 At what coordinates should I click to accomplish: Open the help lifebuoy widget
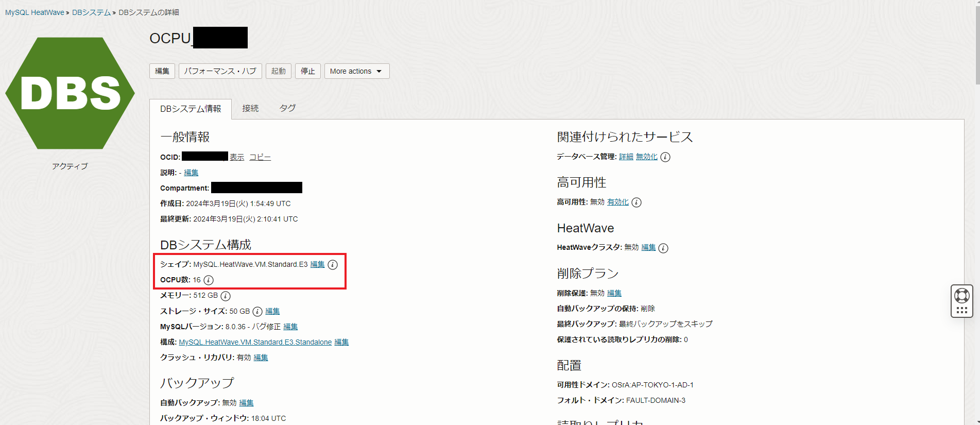[962, 301]
